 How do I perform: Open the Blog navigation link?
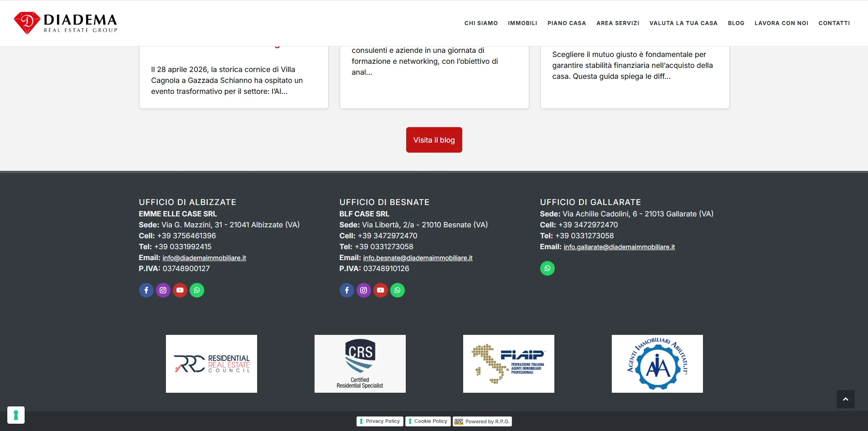[x=736, y=23]
